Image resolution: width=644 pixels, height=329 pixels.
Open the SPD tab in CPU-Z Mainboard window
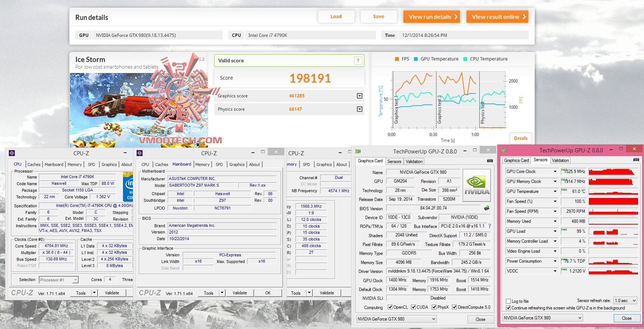point(219,164)
